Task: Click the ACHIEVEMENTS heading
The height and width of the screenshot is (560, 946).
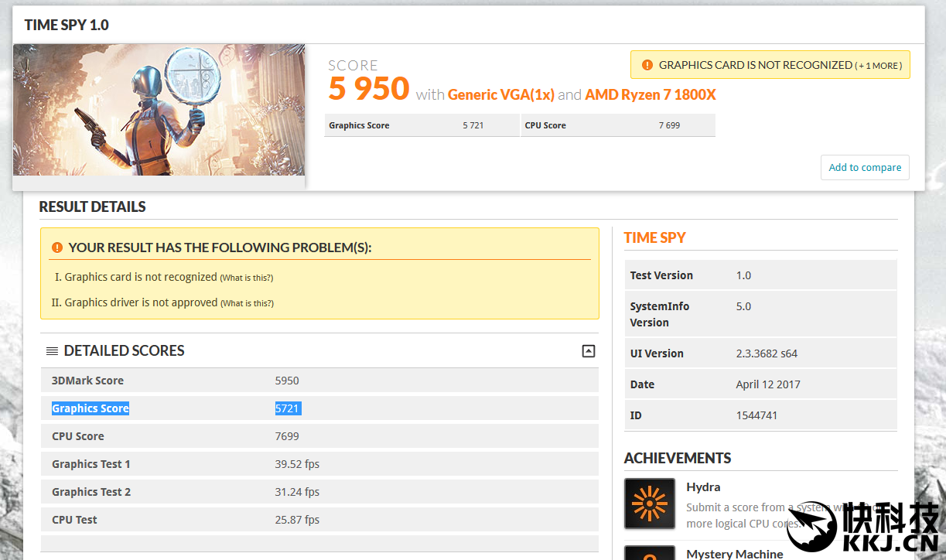Action: [678, 458]
